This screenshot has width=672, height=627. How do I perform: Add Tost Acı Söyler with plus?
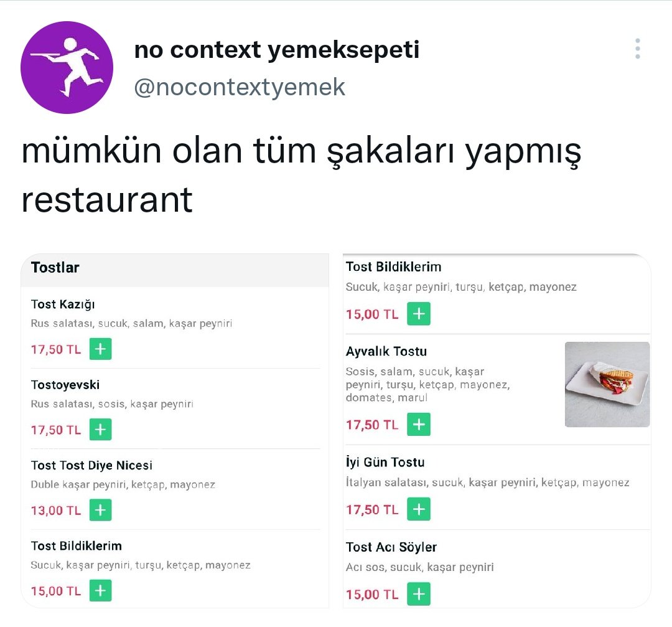click(419, 594)
